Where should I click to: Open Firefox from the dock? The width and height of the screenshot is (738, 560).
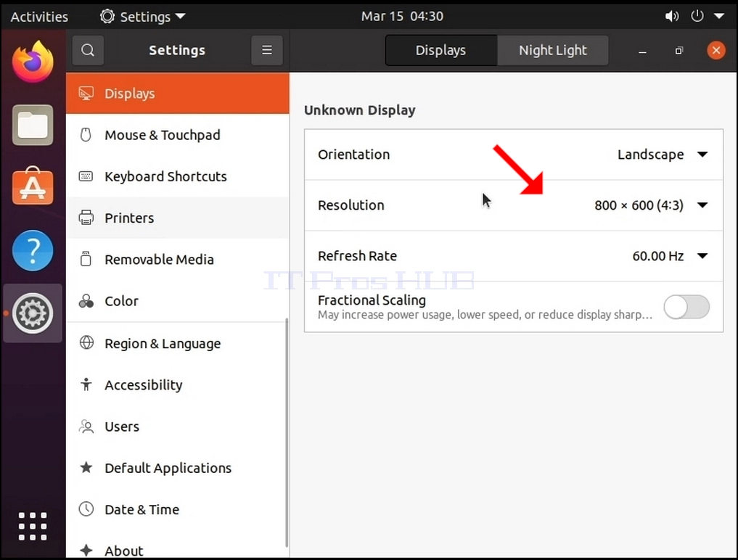point(33,62)
